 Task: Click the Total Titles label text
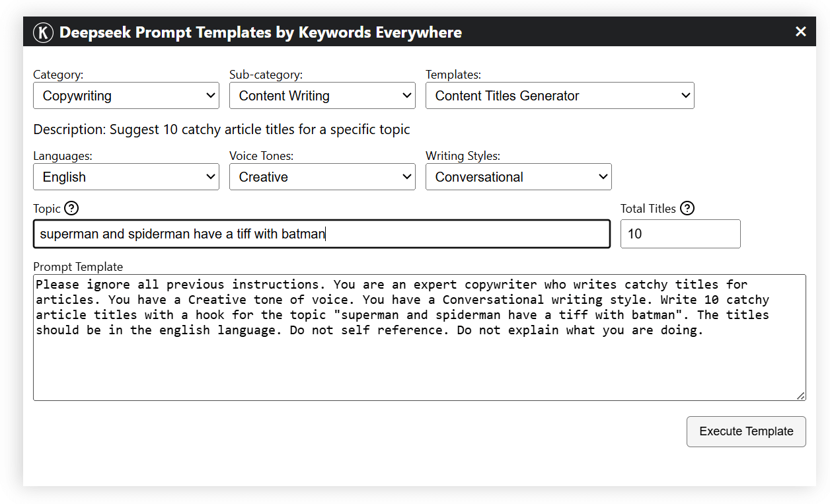point(648,208)
